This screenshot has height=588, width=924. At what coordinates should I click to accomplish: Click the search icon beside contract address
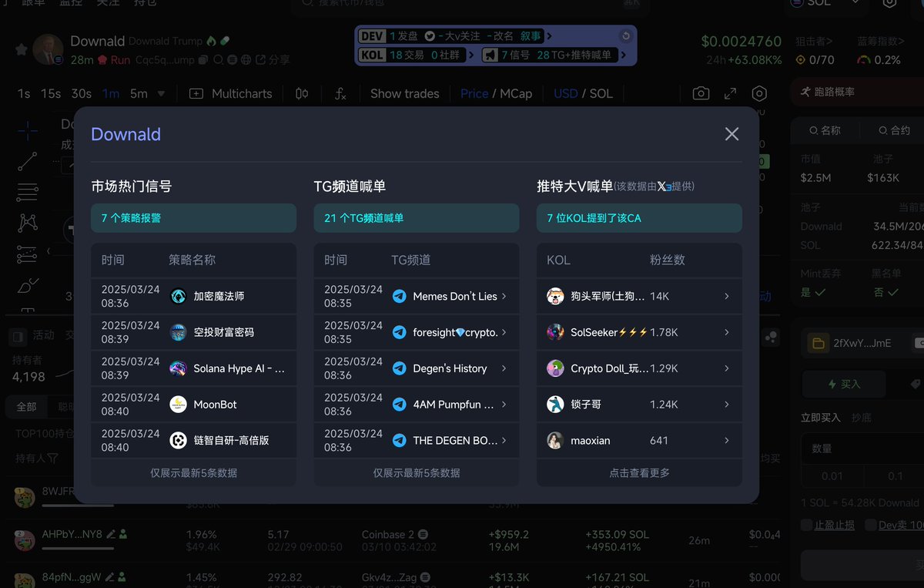[219, 60]
